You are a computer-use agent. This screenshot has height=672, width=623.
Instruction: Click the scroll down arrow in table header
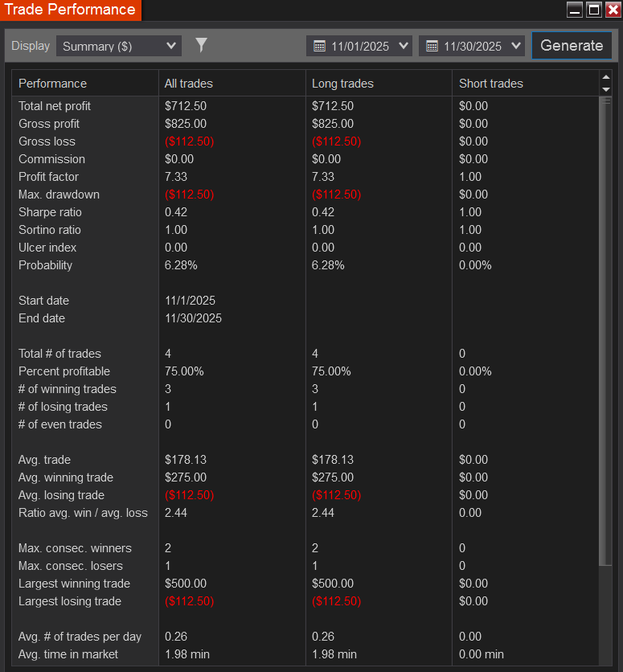pos(606,89)
